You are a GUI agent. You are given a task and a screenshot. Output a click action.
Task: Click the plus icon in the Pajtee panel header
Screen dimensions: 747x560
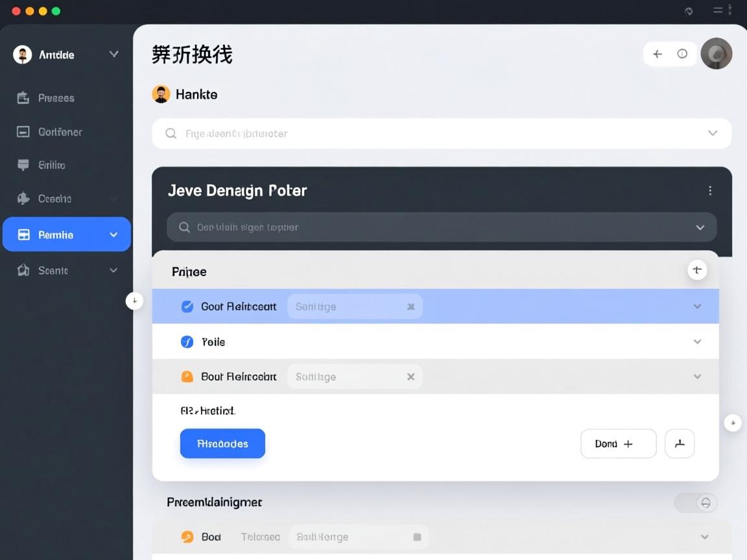pyautogui.click(x=698, y=270)
